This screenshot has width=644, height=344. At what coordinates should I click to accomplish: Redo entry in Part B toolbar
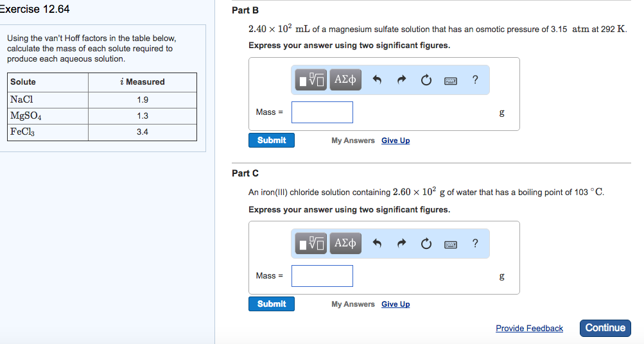[402, 80]
